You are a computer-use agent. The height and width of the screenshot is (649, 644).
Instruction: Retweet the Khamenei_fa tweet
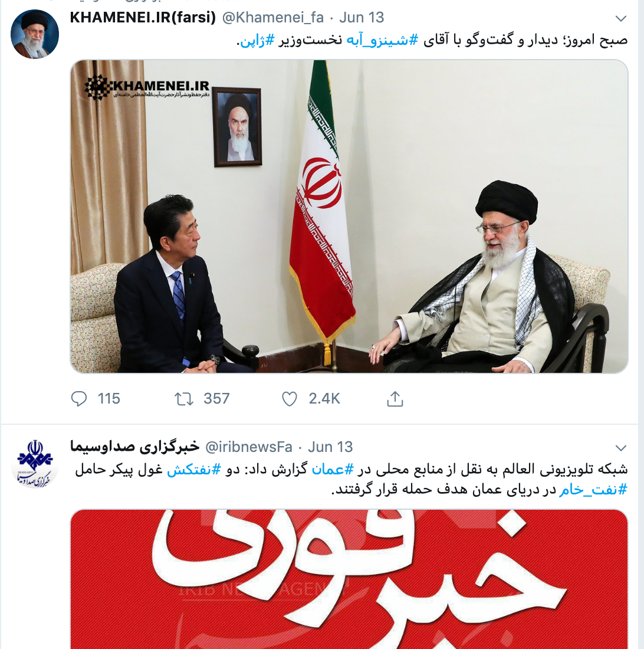pos(183,399)
